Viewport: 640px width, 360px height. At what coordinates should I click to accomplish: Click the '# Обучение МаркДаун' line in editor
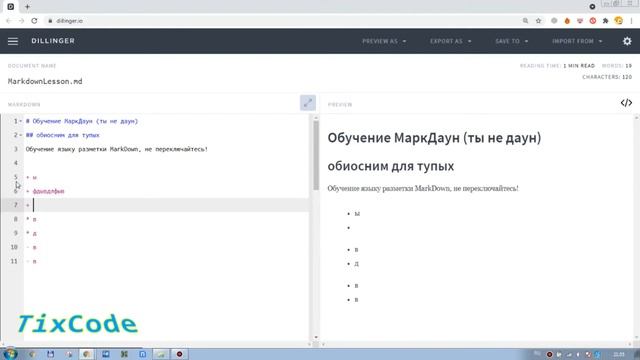click(82, 121)
